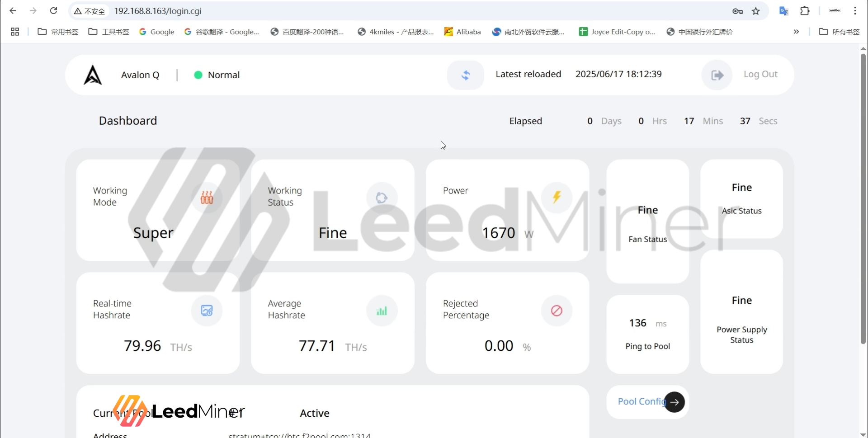Click the Rejected Percentage prohibited icon
The image size is (868, 438).
(x=557, y=311)
